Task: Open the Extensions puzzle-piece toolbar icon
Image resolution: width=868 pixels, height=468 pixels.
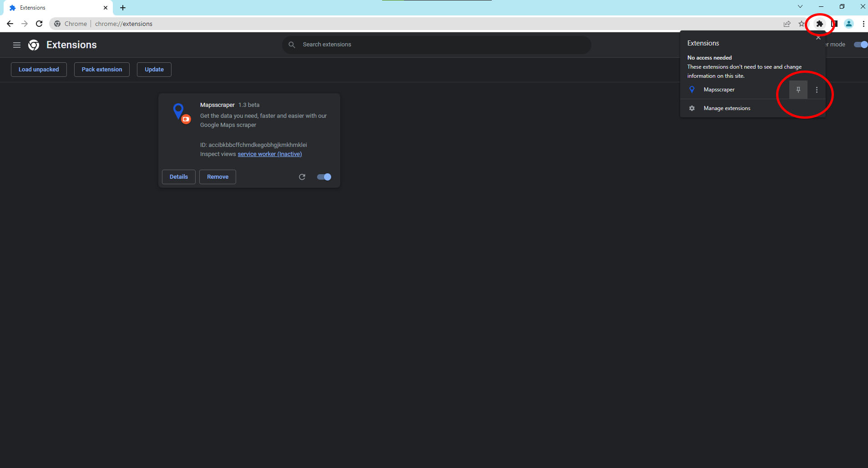Action: [819, 24]
